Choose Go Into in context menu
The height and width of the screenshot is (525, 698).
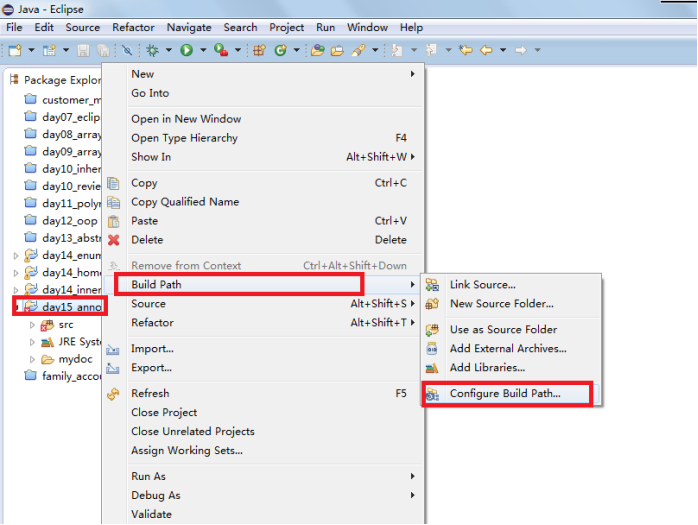(x=263, y=93)
